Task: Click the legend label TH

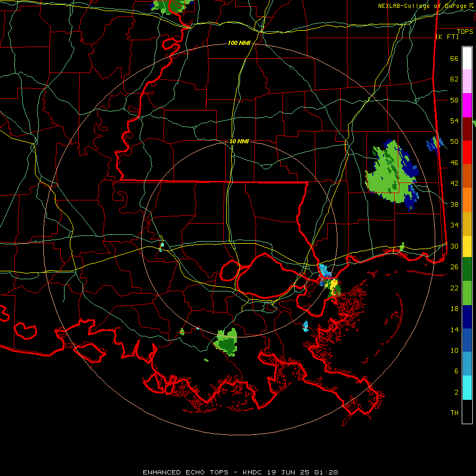Action: 454,413
